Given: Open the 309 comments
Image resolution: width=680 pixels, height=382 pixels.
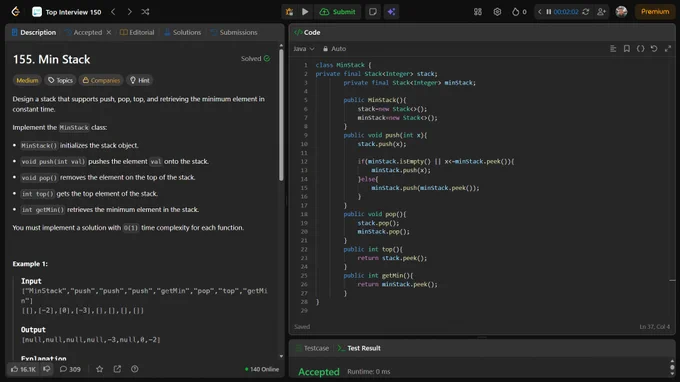Looking at the screenshot, I should pyautogui.click(x=70, y=369).
